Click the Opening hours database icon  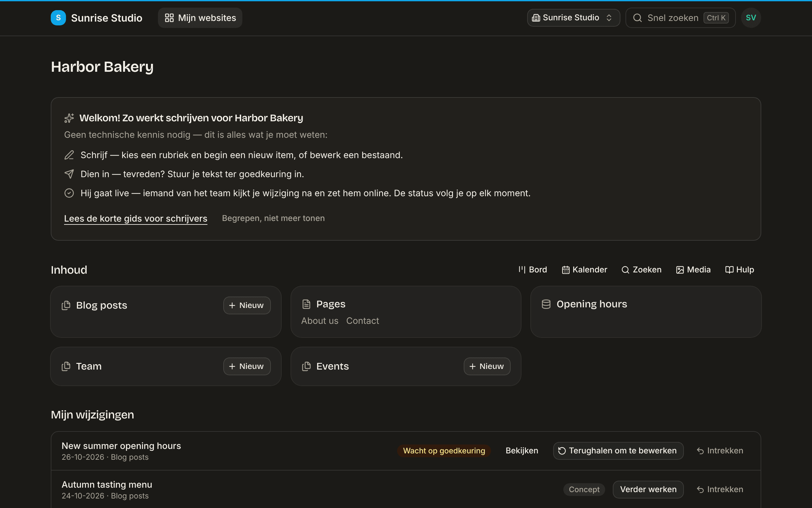[546, 304]
